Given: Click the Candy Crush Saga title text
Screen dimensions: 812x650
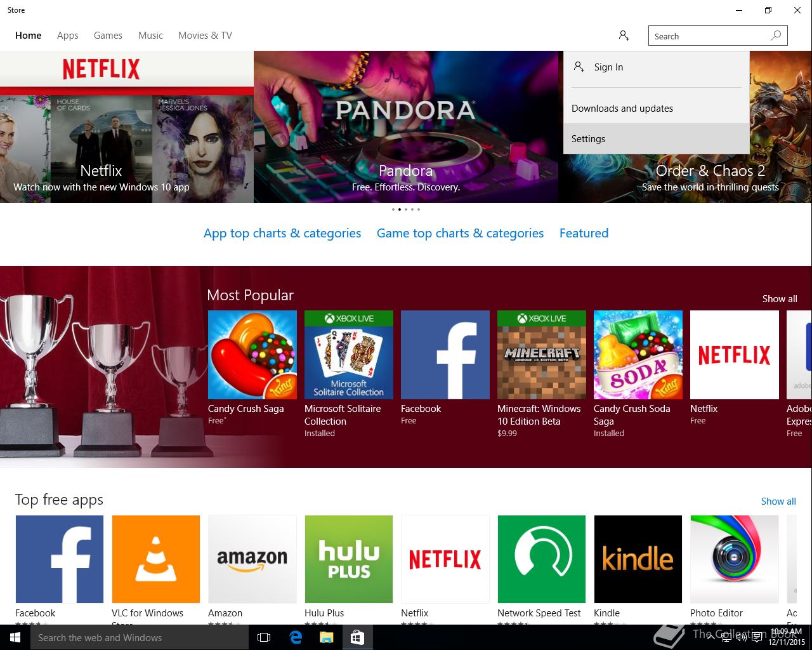Looking at the screenshot, I should [x=246, y=409].
